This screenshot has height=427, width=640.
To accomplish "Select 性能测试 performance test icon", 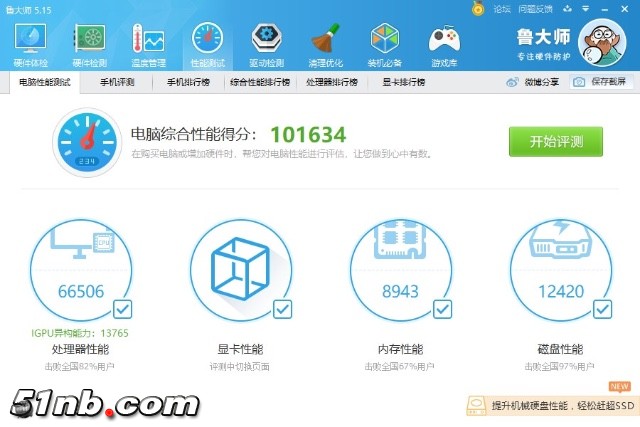I will (208, 45).
